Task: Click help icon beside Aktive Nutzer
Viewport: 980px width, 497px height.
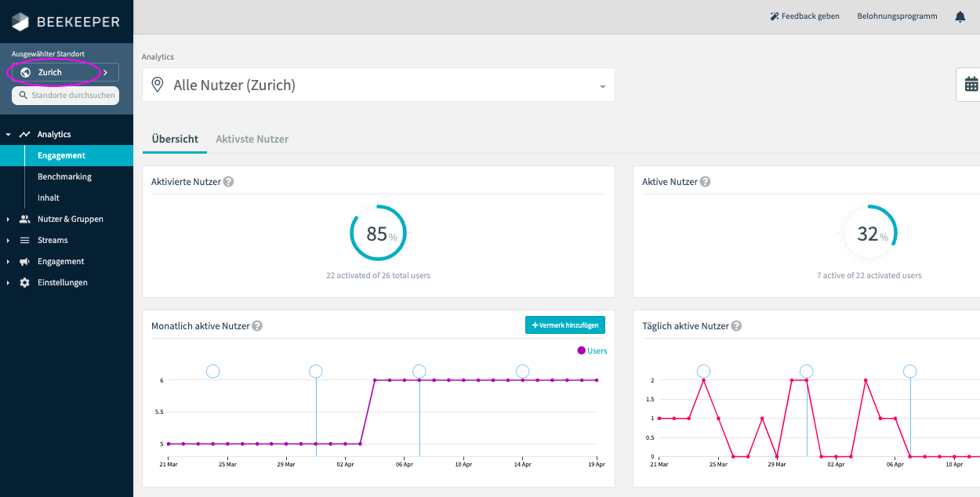Action: click(705, 182)
